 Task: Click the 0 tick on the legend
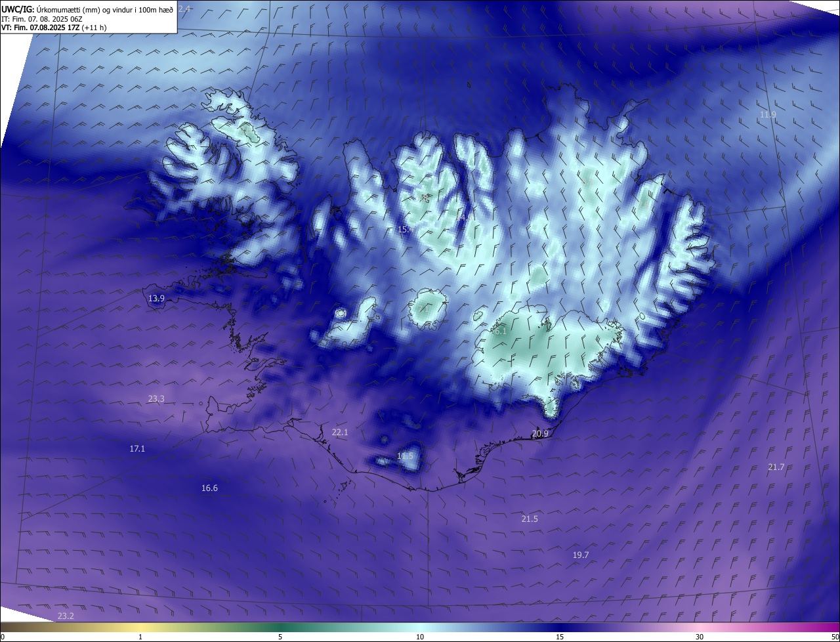coord(2,637)
